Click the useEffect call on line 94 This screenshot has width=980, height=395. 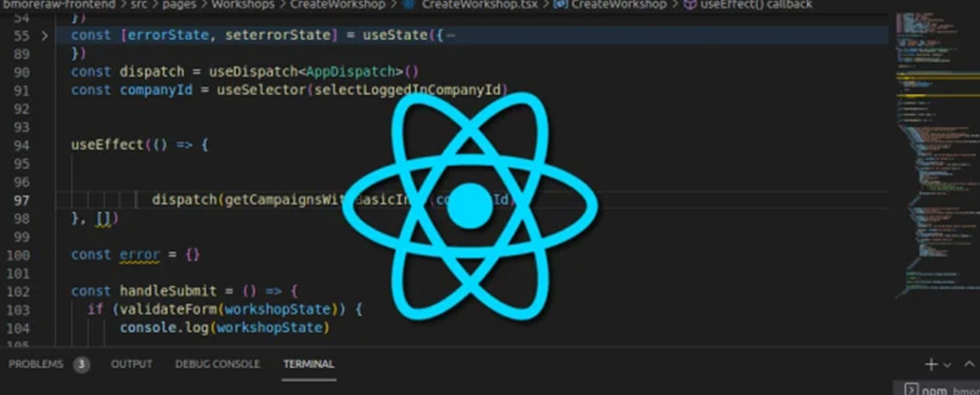(107, 145)
